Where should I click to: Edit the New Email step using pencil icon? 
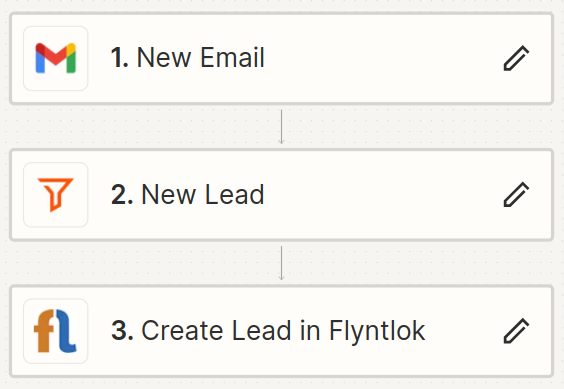click(516, 58)
